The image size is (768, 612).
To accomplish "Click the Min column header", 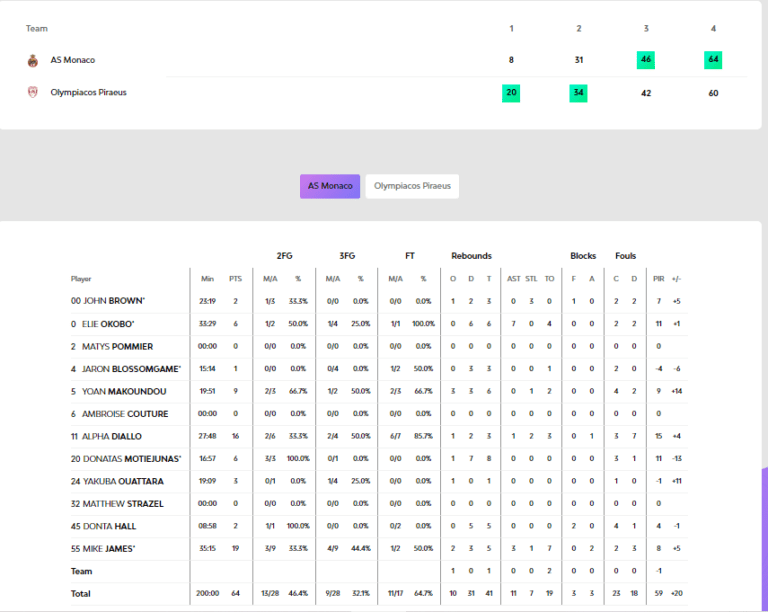I will (207, 279).
